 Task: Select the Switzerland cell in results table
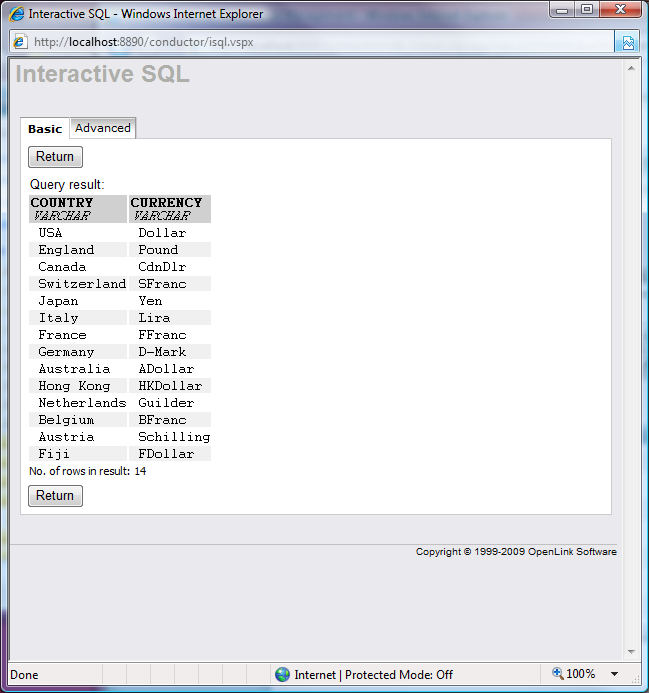click(x=82, y=284)
